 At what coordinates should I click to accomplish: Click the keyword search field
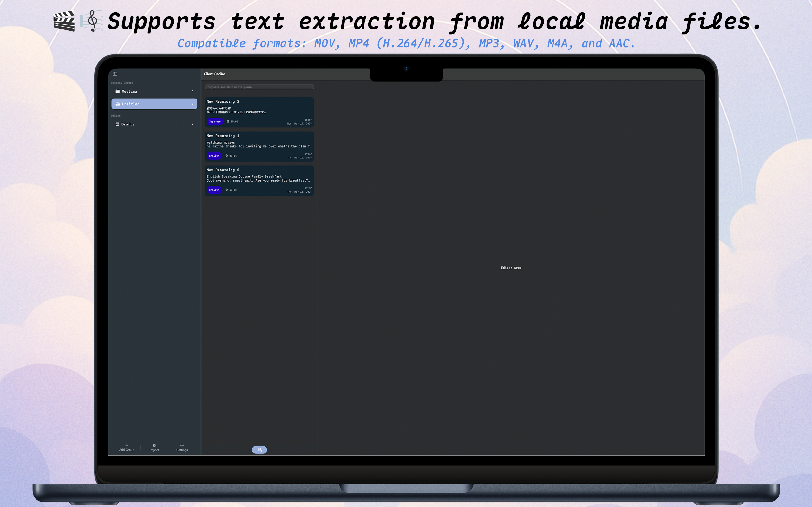[x=259, y=87]
